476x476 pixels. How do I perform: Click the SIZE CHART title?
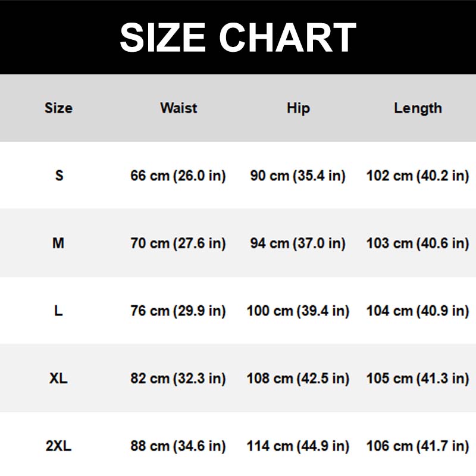click(x=238, y=37)
